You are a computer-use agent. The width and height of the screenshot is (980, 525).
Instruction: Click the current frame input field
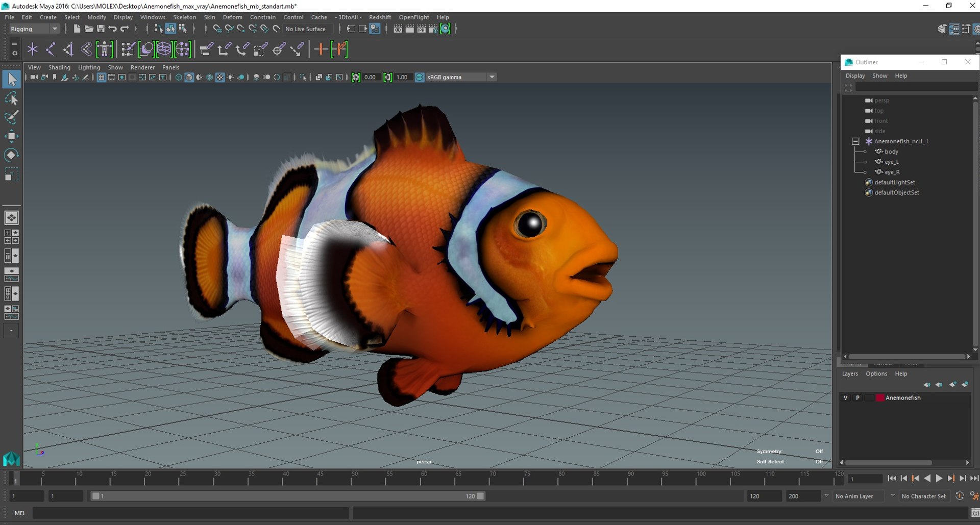(865, 479)
